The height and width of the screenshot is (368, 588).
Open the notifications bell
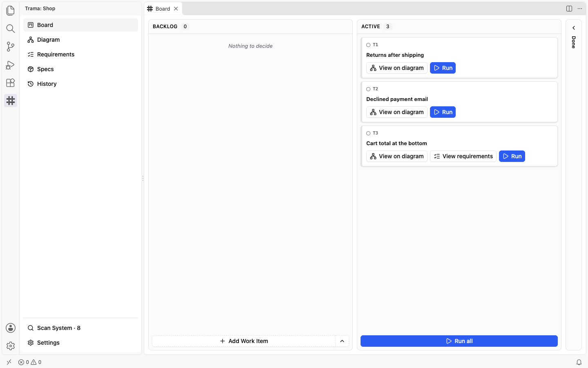tap(579, 362)
